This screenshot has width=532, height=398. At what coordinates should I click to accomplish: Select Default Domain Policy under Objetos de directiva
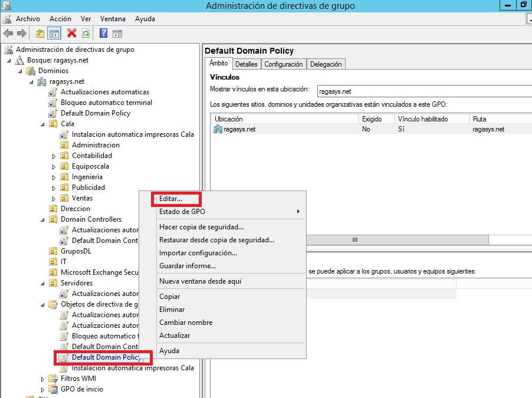pos(106,357)
